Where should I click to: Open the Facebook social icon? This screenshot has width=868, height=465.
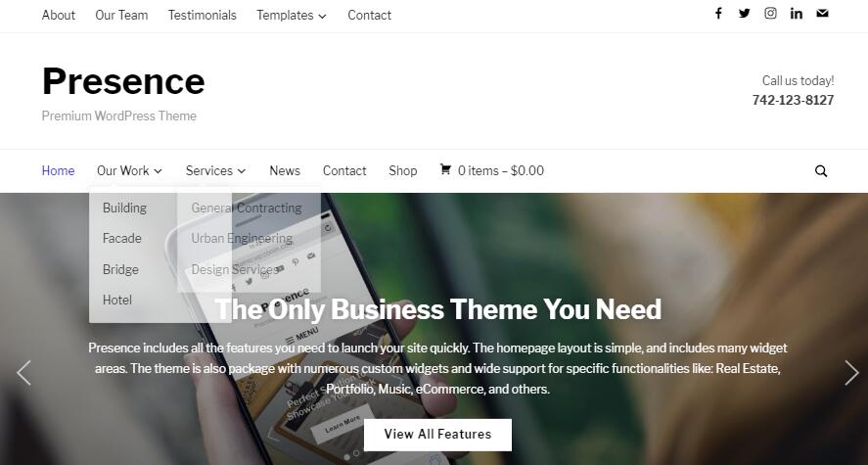718,14
